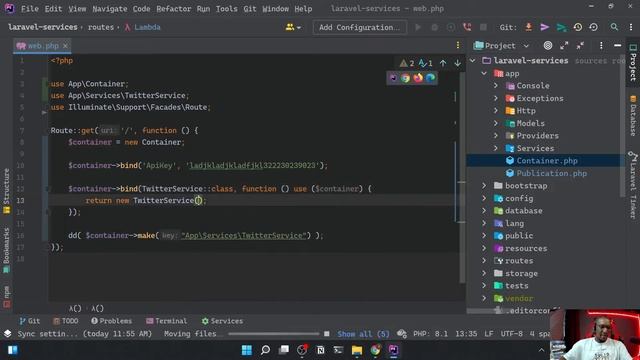
Task: Click the Git update project icon
Action: [x=528, y=27]
